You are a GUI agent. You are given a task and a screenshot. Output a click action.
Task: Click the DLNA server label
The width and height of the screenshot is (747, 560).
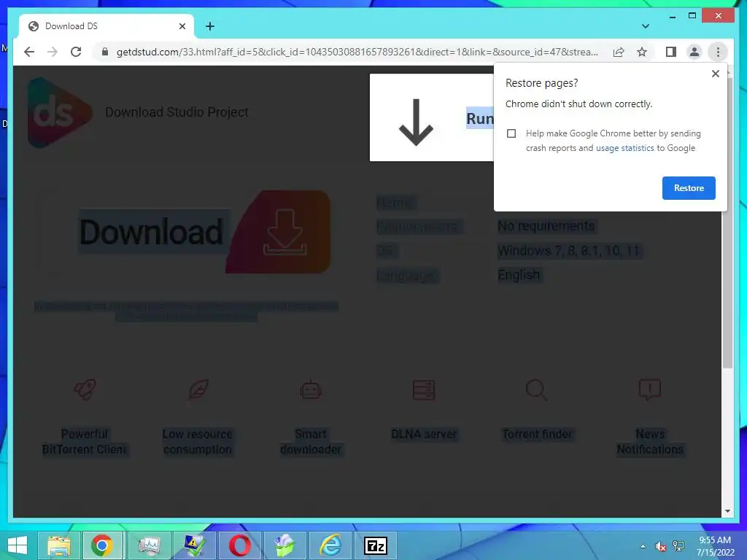(424, 434)
